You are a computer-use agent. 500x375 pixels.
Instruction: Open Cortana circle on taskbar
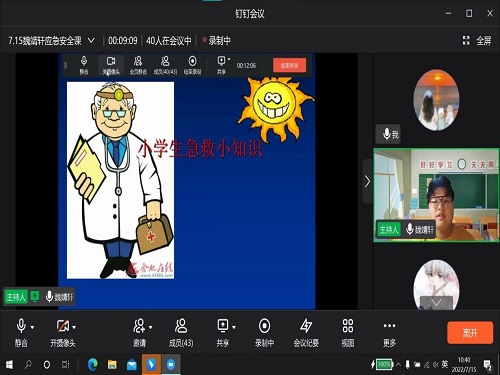tap(47, 365)
